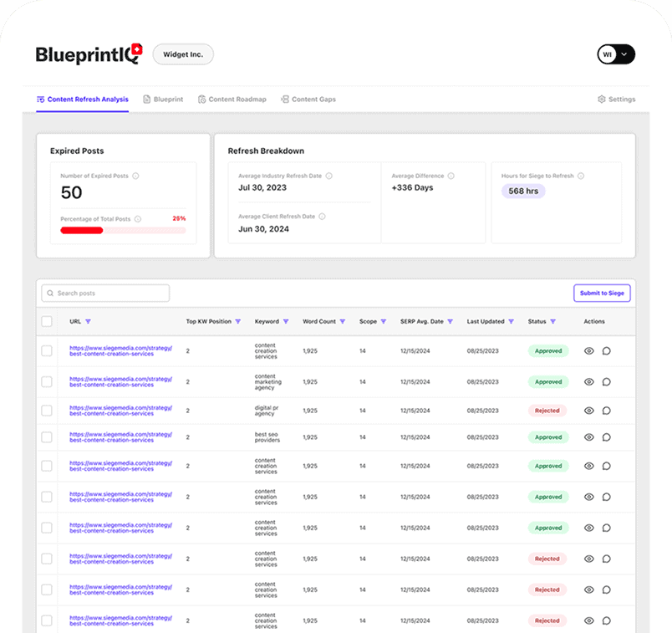Open the Content Roadmap tab
This screenshot has height=633, width=672.
(x=232, y=100)
